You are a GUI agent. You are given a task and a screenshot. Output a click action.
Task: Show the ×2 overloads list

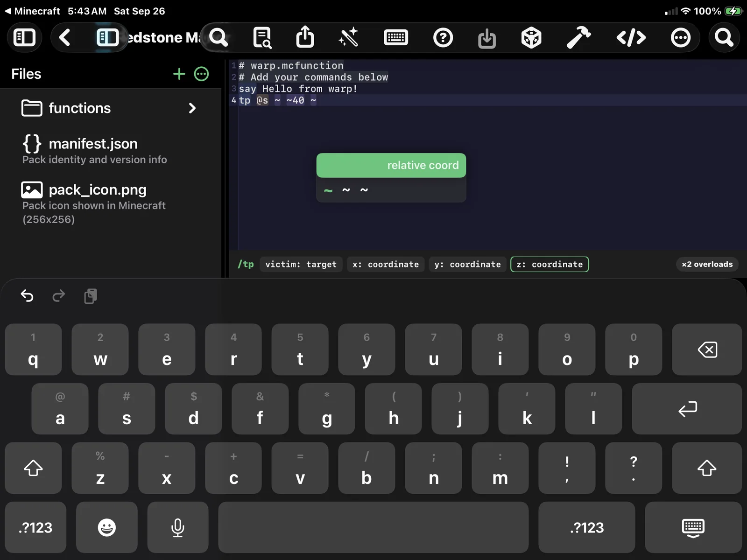[707, 264]
